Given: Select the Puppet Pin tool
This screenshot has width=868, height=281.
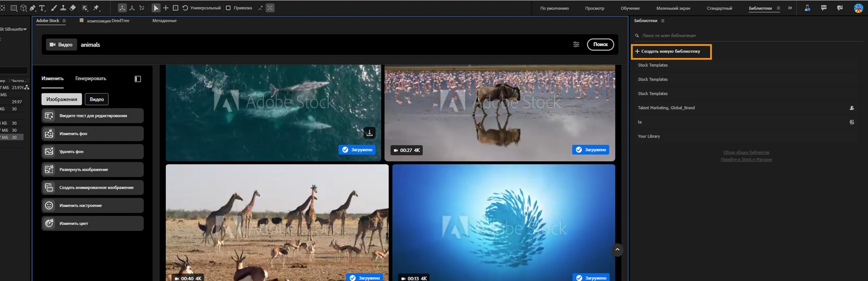Looking at the screenshot, I should 96,8.
